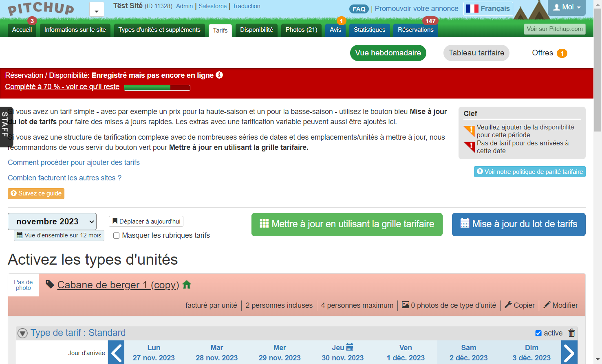The width and height of the screenshot is (602, 364).
Task: Click Mise à jour du lot de tarifs
Action: click(519, 224)
